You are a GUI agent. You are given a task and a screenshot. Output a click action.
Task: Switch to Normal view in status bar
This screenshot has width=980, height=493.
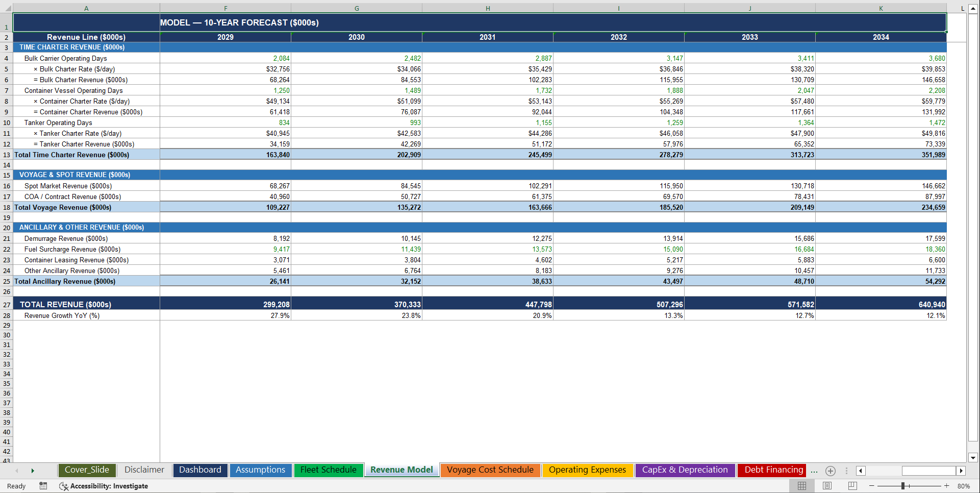click(802, 486)
